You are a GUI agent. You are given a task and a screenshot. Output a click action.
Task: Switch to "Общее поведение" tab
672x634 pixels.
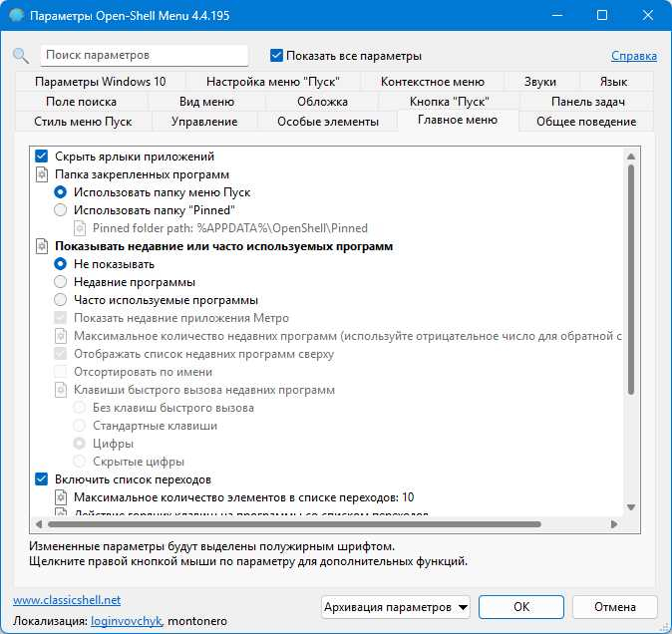coord(586,122)
